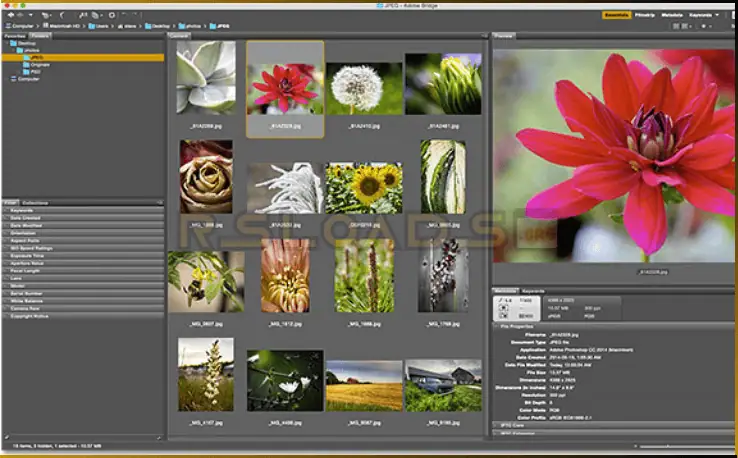Switch to the Metadata workspace in top bar

click(x=672, y=15)
